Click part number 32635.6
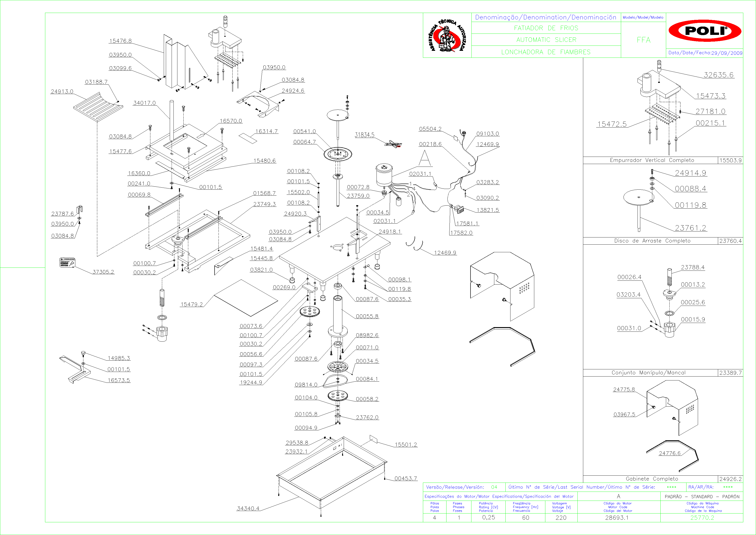 click(x=719, y=75)
